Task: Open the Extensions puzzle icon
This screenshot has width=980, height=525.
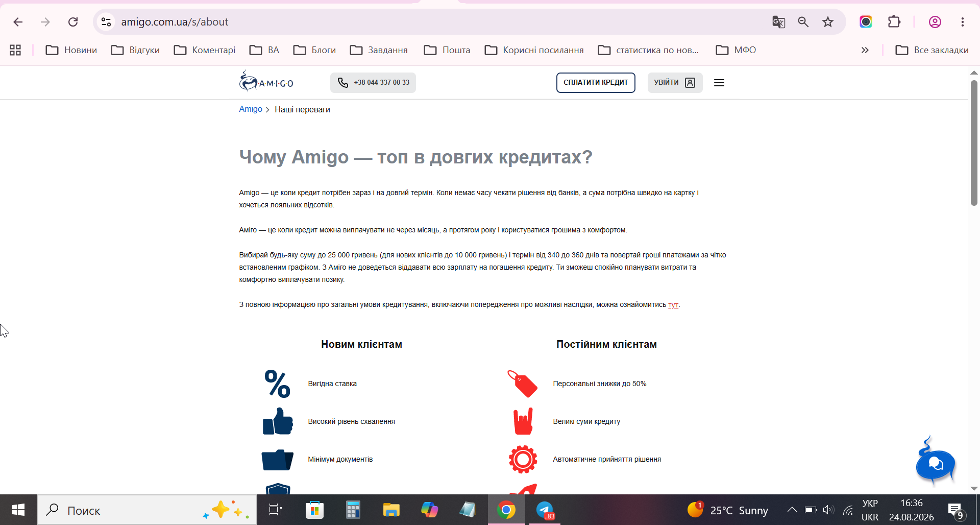Action: point(894,22)
